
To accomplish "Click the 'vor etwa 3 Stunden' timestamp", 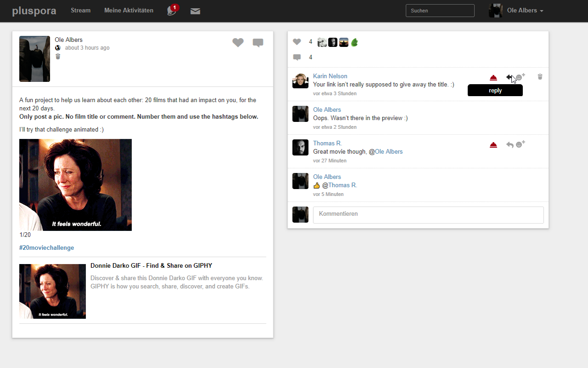I will point(335,94).
